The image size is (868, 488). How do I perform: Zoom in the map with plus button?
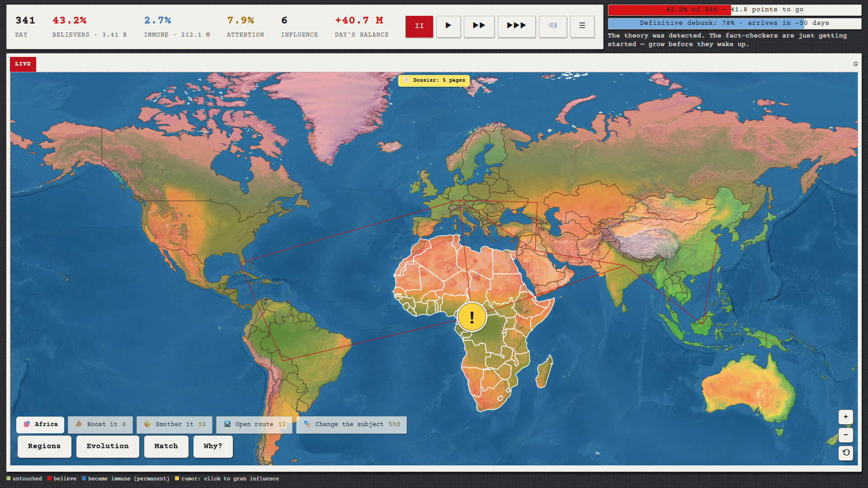tap(846, 417)
